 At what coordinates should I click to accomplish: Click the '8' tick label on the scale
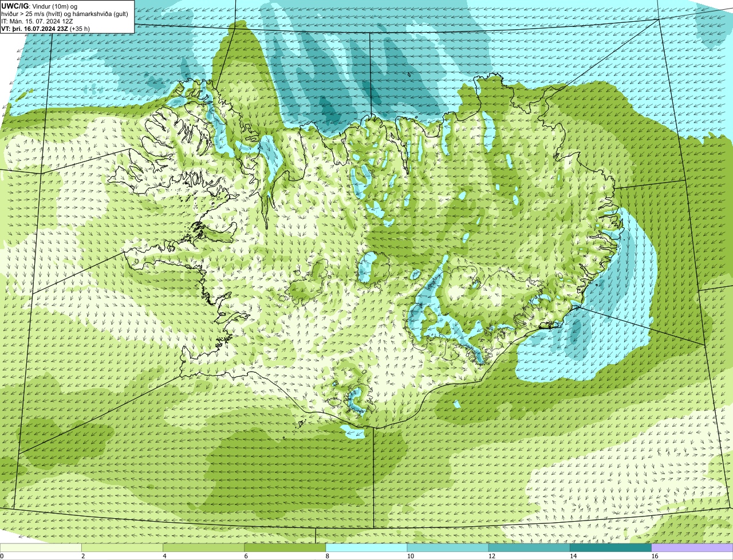pyautogui.click(x=327, y=556)
